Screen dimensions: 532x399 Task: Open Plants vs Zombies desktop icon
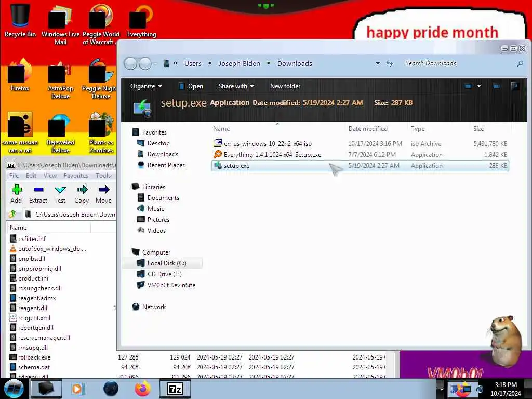coord(101,133)
